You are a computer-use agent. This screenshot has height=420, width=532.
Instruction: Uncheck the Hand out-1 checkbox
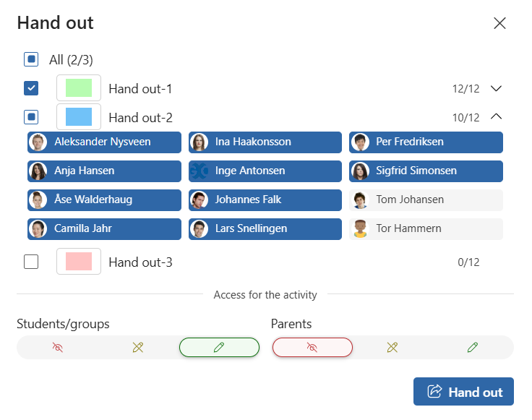pos(31,88)
